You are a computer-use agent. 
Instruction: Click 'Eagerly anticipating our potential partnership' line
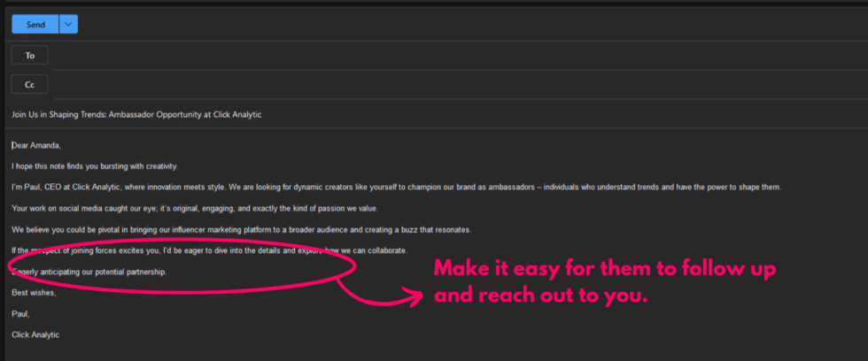click(x=97, y=272)
